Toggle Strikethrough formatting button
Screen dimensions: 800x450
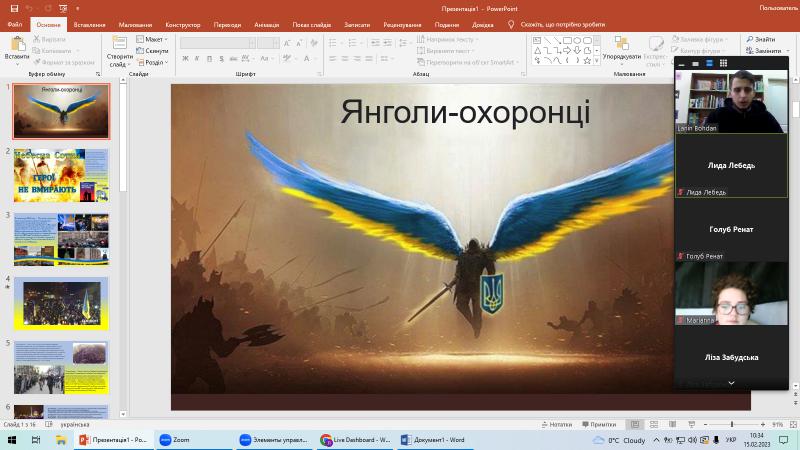233,59
